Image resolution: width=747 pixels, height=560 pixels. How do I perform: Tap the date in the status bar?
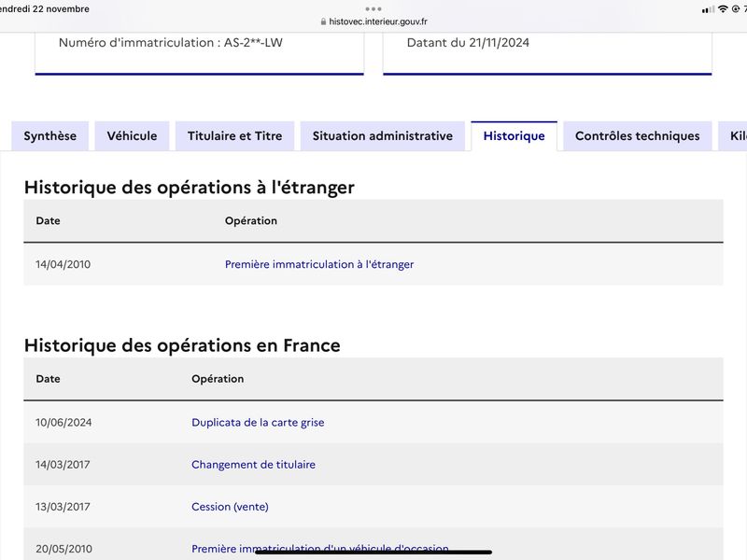(44, 9)
